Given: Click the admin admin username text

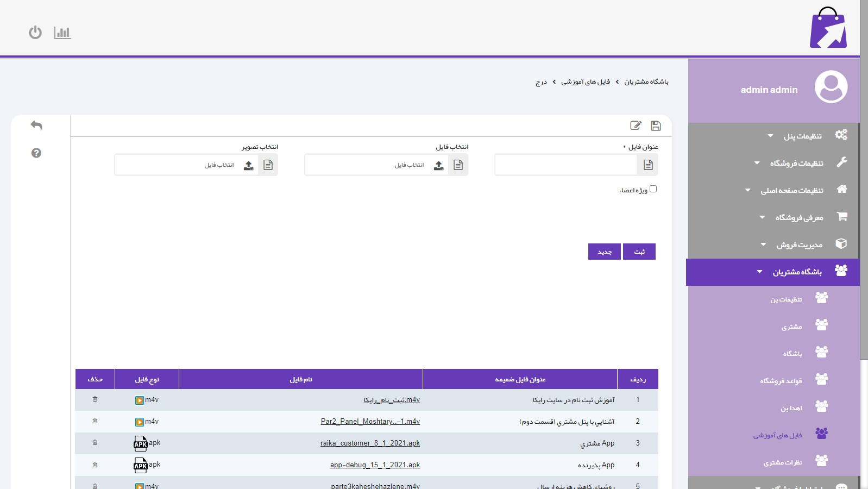Looking at the screenshot, I should coord(769,90).
